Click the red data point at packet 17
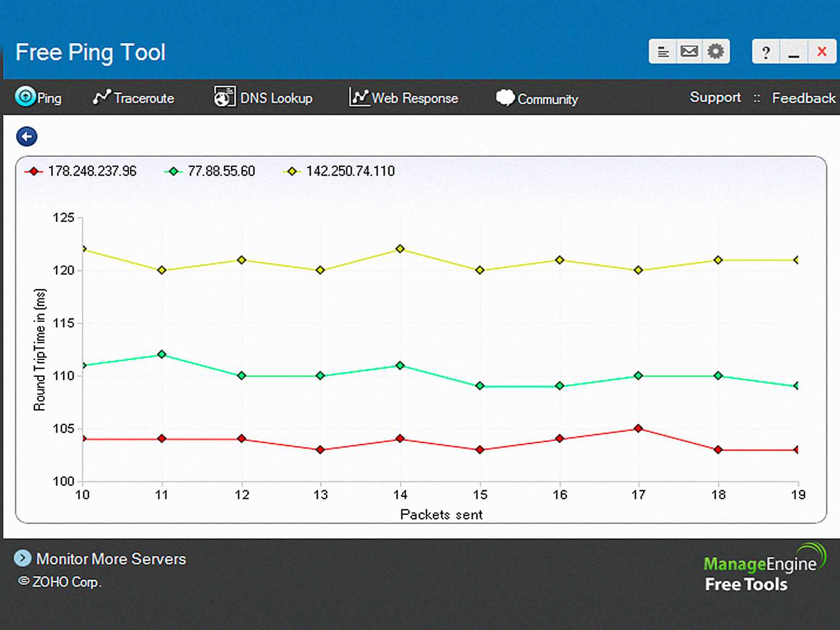Screen dimensions: 840x630 [638, 429]
